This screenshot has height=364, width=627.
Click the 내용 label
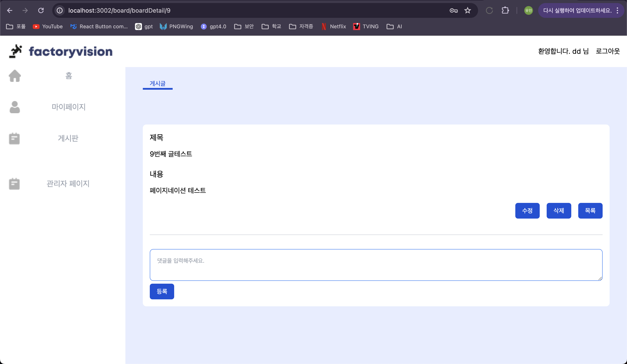(x=156, y=174)
